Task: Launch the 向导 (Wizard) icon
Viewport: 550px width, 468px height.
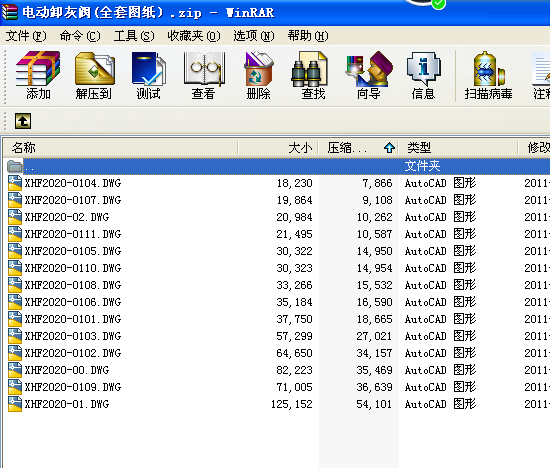Action: pos(369,69)
